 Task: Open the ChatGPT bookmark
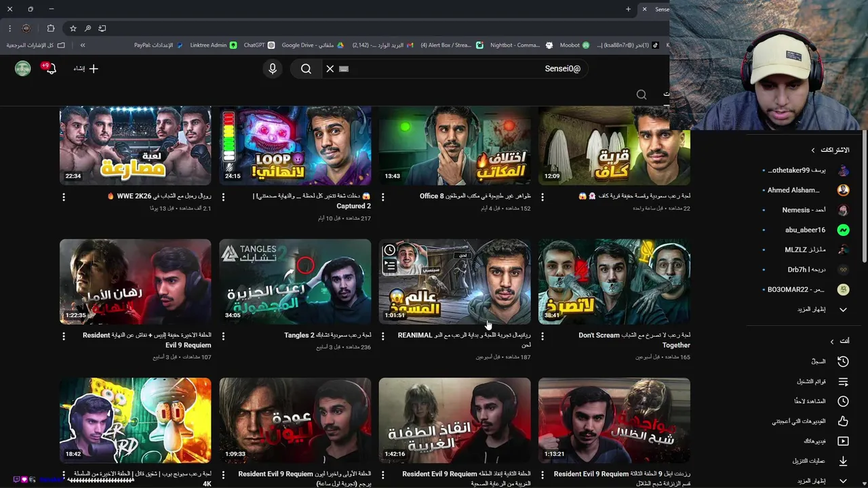(x=259, y=45)
